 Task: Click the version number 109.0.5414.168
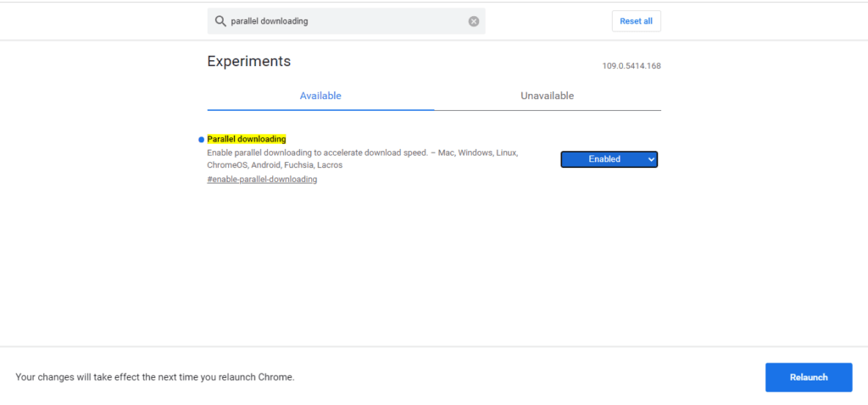tap(632, 66)
